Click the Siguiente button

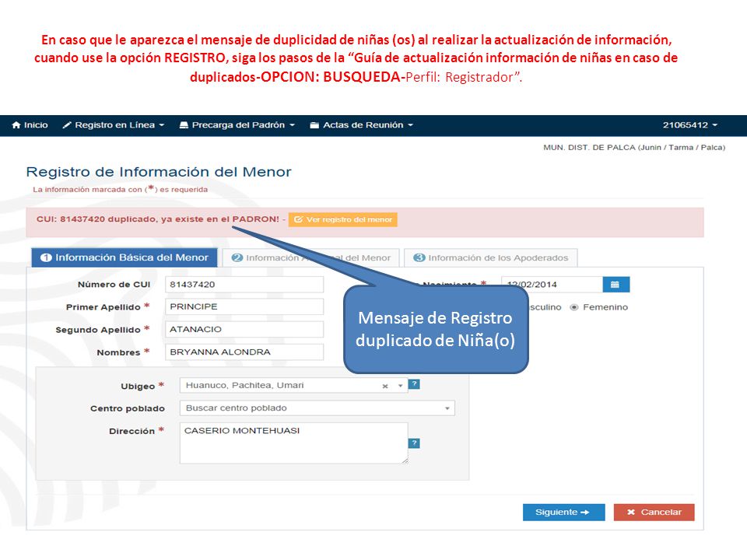[563, 513]
